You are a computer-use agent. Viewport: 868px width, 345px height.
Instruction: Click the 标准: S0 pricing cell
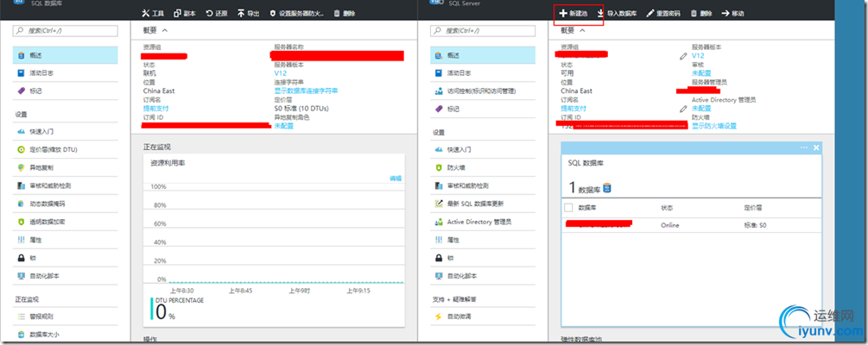click(755, 225)
